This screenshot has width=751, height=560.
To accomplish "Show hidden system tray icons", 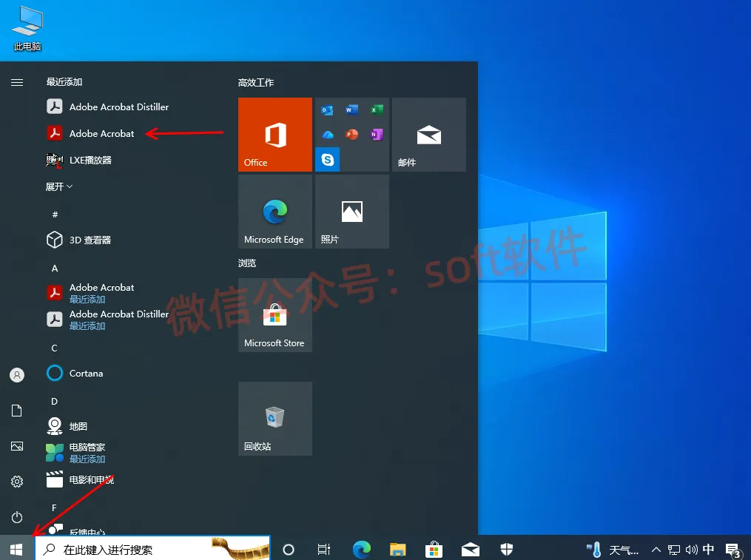I will [x=656, y=550].
